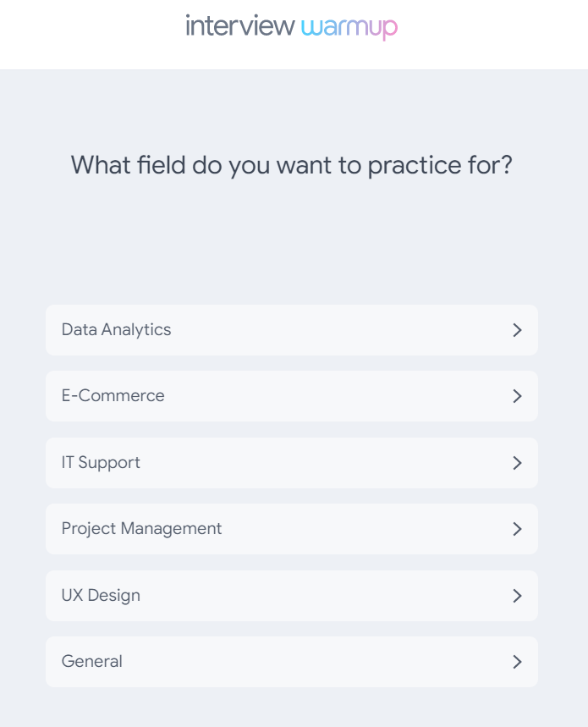This screenshot has height=727, width=588.
Task: Click the 'Data Analytics' label text
Action: point(116,330)
